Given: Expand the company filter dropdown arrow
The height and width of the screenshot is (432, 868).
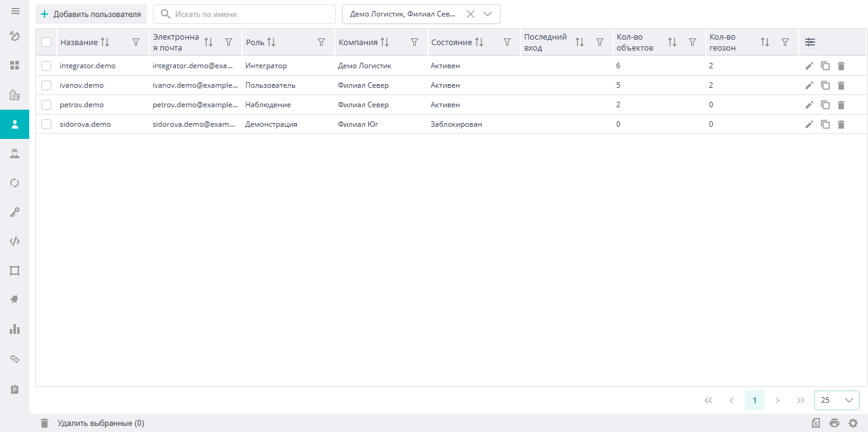Looking at the screenshot, I should 488,14.
